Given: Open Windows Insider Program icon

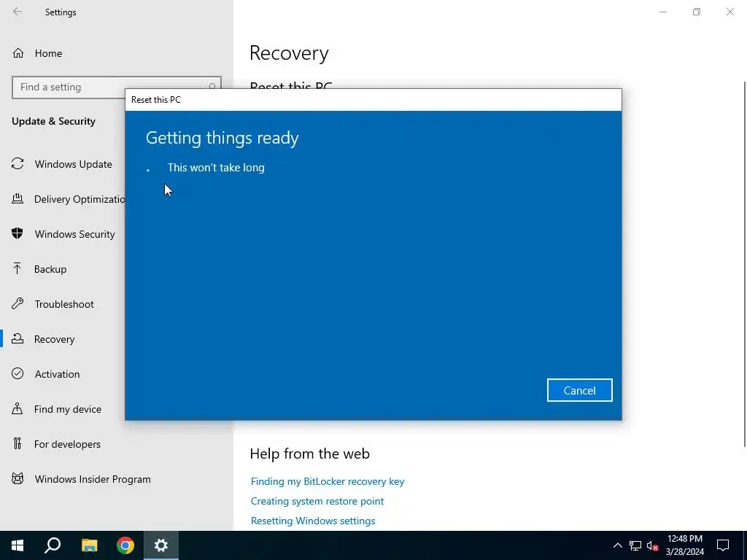Looking at the screenshot, I should tap(18, 479).
